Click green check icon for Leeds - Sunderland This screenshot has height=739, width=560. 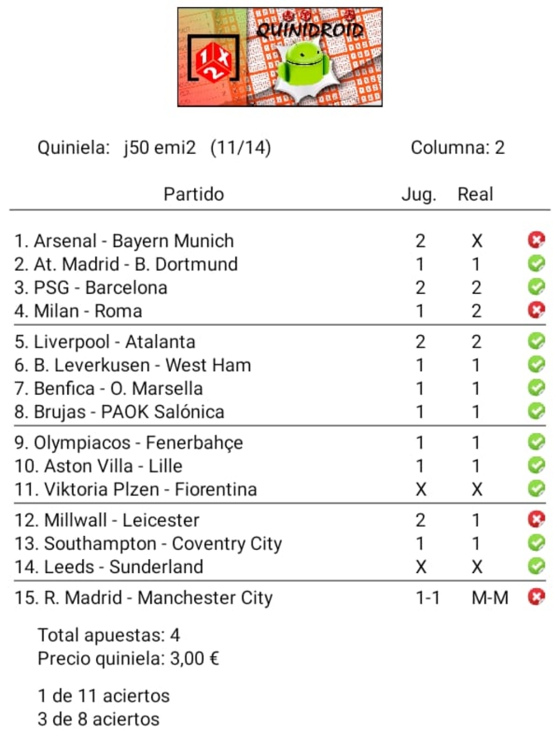point(536,566)
